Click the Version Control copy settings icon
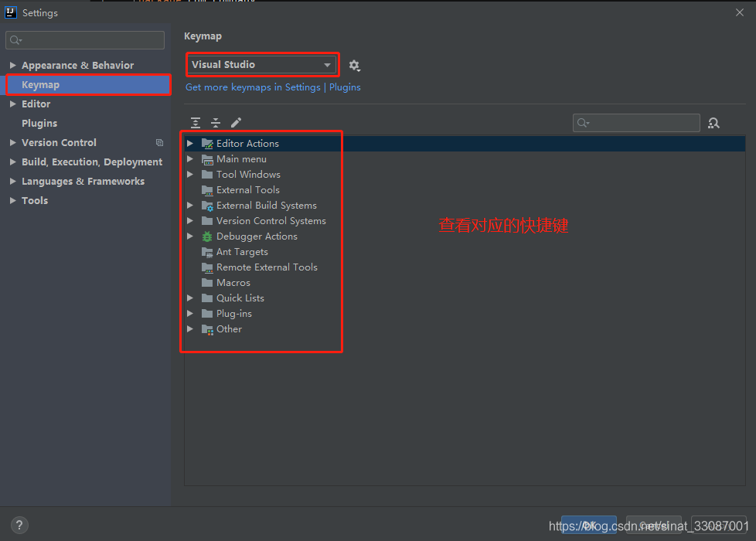The image size is (756, 541). coord(159,143)
